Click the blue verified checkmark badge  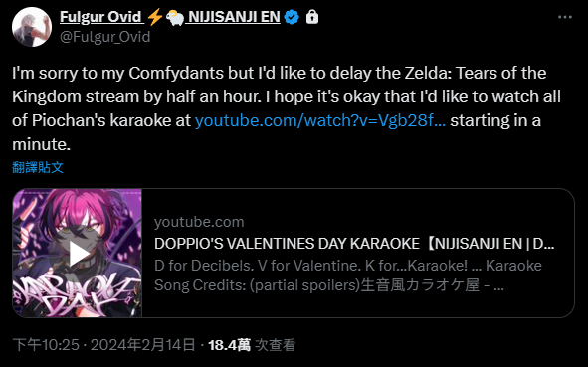(292, 17)
